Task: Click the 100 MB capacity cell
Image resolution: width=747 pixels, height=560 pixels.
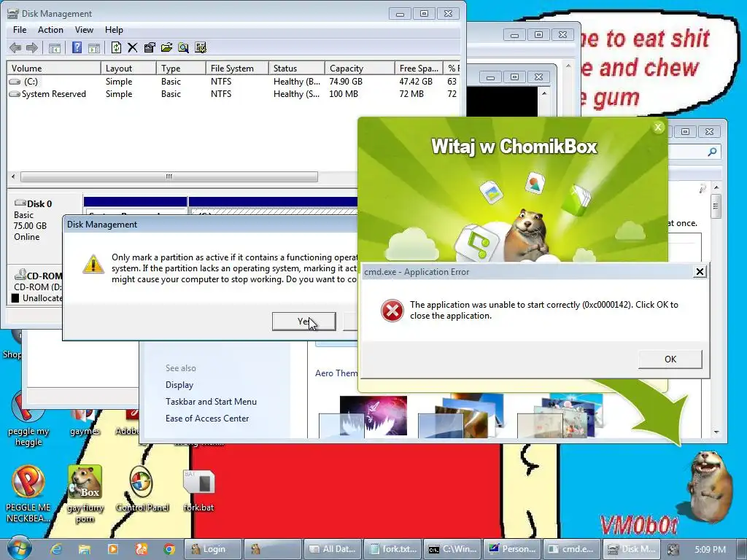Action: (x=344, y=94)
